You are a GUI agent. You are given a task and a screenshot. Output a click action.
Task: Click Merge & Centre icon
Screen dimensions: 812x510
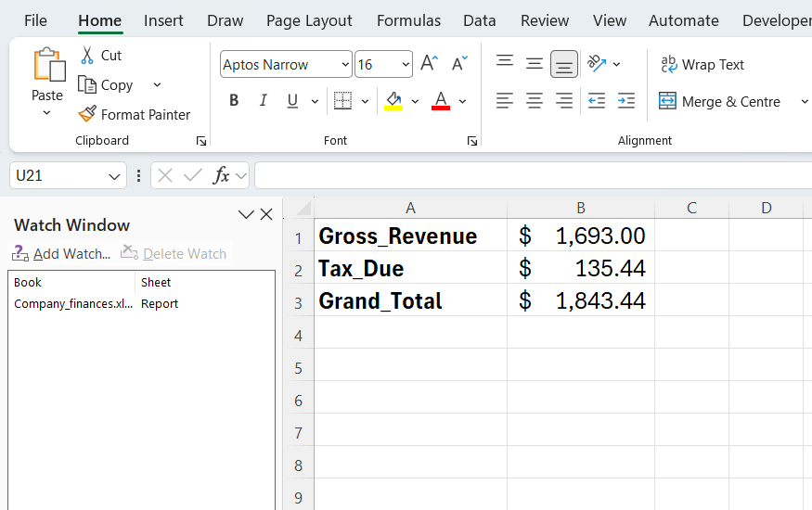click(x=667, y=101)
